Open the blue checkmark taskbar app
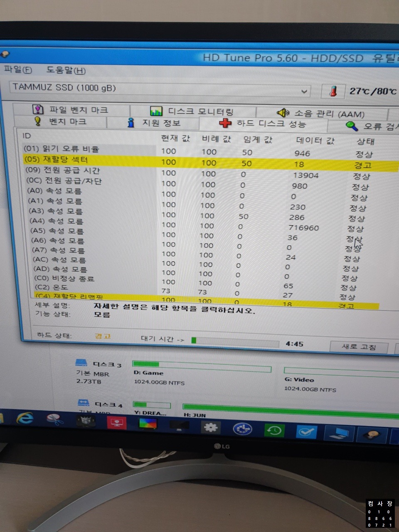399x532 pixels. point(306,432)
